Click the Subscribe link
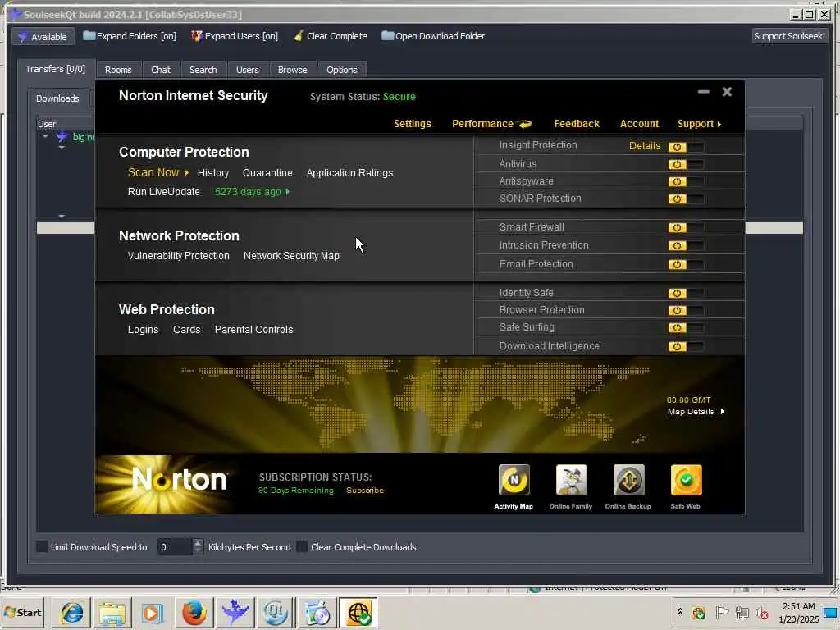Viewport: 840px width, 630px height. tap(365, 491)
